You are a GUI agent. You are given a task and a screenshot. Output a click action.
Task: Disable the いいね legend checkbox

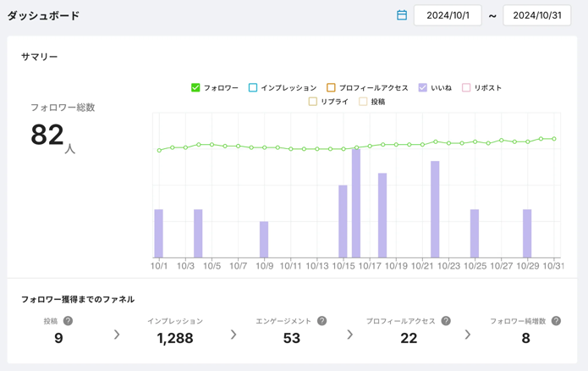(x=423, y=87)
